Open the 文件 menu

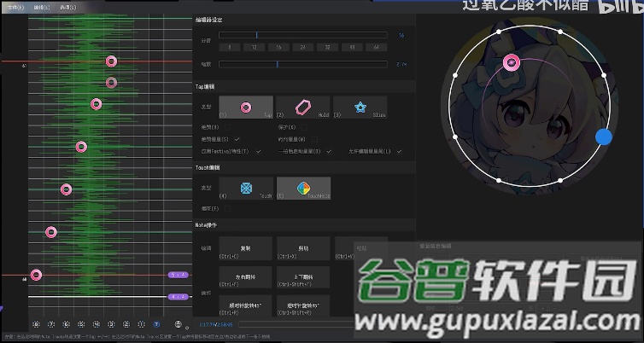point(12,6)
